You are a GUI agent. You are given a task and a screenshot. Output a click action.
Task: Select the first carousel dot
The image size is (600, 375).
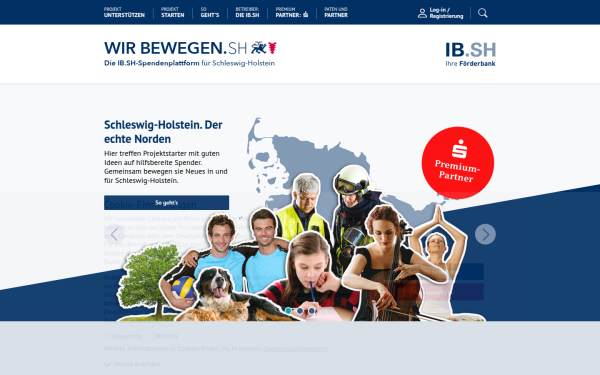coord(288,311)
